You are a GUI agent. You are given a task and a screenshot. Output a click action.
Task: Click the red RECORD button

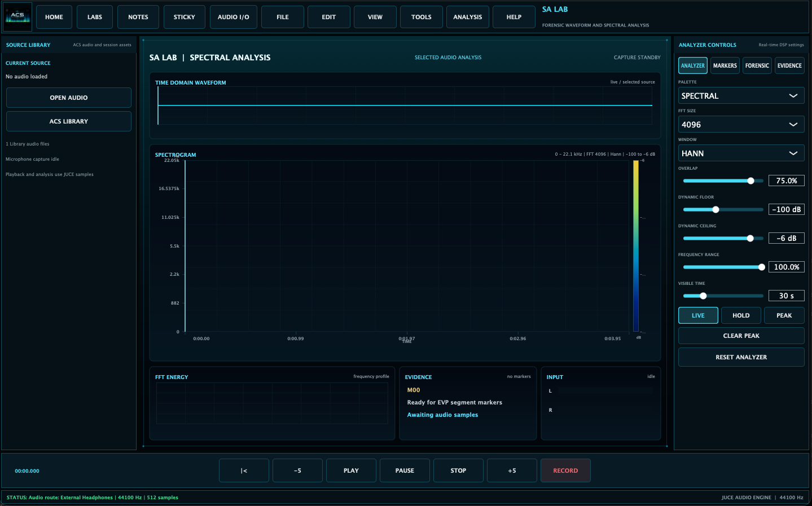(565, 470)
